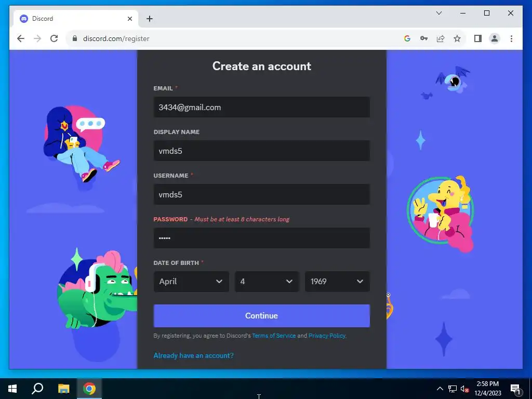Edit the Display Name field

262,151
